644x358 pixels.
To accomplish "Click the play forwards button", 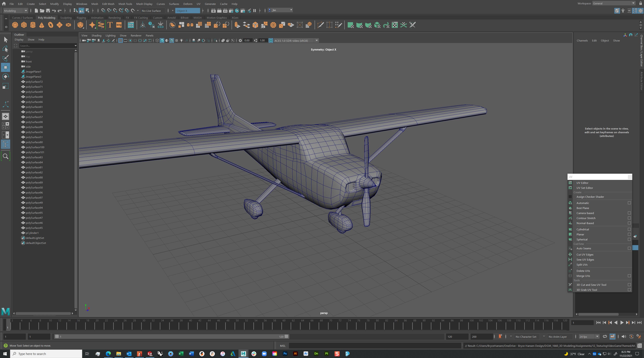I will [622, 322].
